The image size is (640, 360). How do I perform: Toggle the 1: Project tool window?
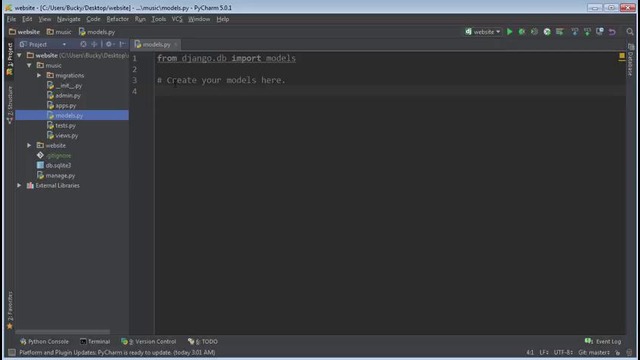(10, 59)
